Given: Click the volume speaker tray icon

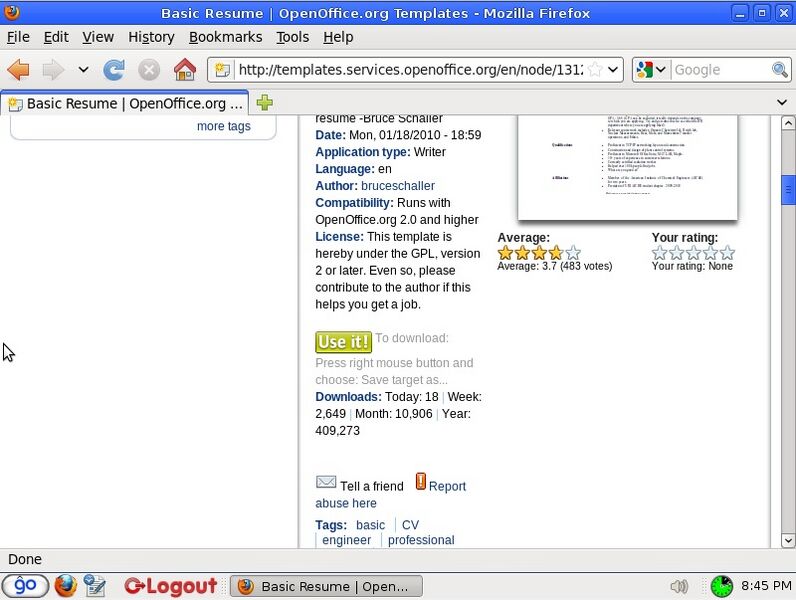Looking at the screenshot, I should coord(679,586).
